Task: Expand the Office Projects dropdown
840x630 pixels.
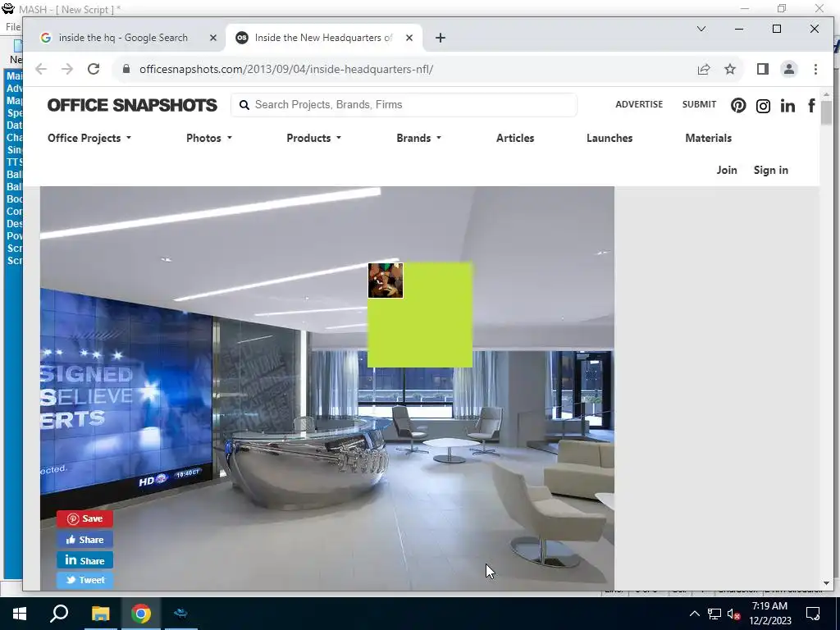Action: pos(89,138)
